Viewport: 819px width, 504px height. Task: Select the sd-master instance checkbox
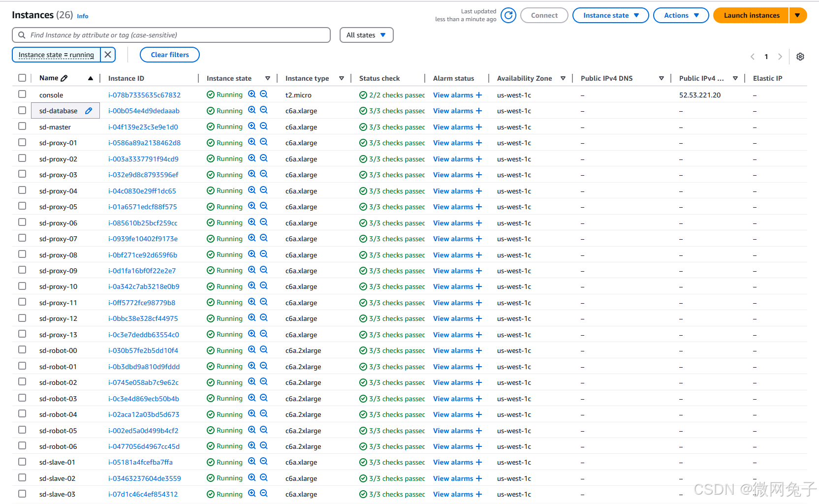click(22, 126)
